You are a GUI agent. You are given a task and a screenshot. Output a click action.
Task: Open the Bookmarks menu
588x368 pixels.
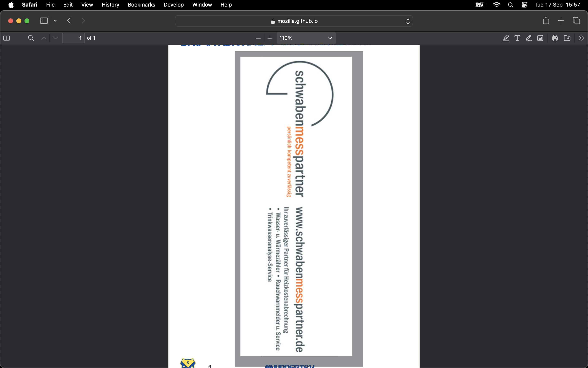[141, 5]
